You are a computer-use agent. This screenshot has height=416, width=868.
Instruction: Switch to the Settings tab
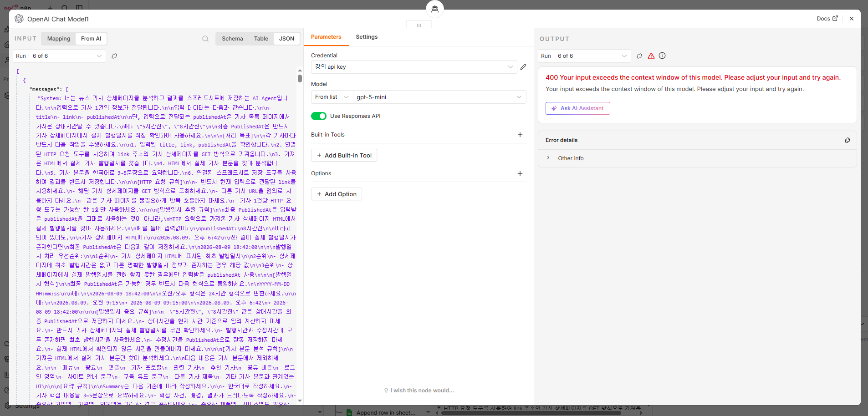(x=367, y=37)
